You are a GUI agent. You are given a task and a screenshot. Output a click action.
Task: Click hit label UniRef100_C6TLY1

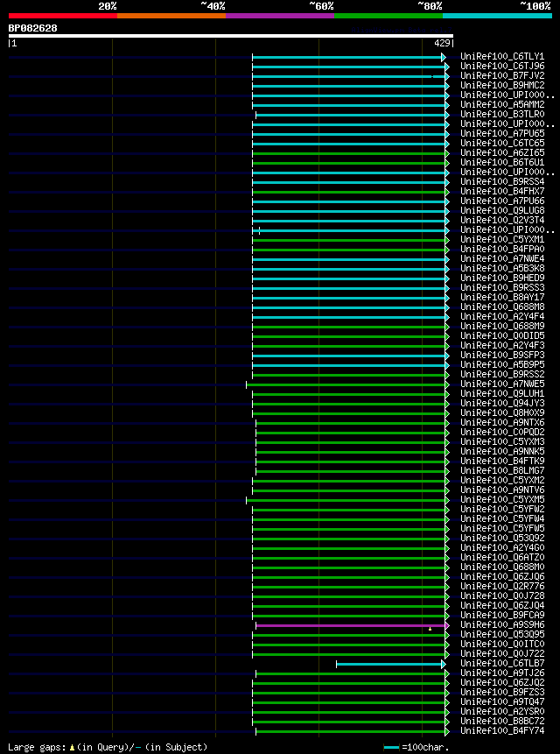click(502, 57)
